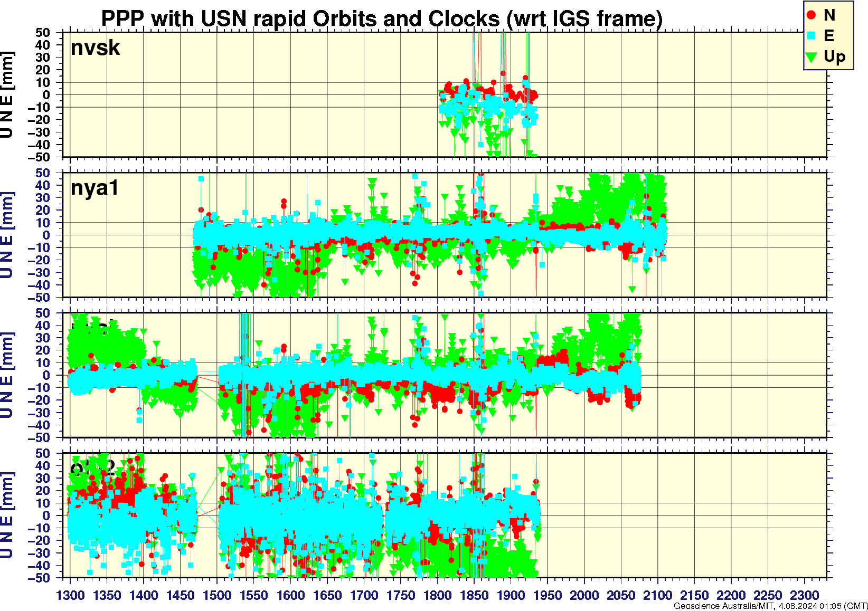This screenshot has height=611, width=868.
Task: Click the x-axis tick label 2200
Action: coord(731,595)
